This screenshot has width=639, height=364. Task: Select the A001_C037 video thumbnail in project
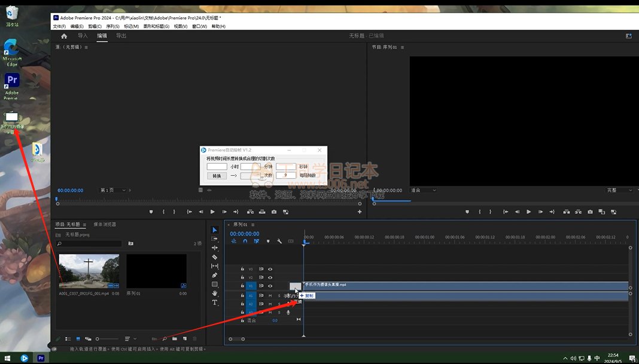(89, 271)
